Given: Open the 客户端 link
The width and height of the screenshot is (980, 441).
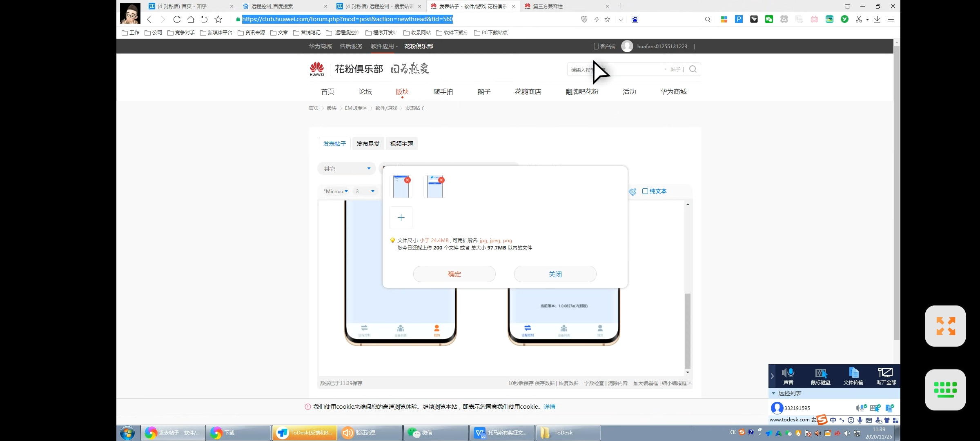Looking at the screenshot, I should pyautogui.click(x=604, y=46).
